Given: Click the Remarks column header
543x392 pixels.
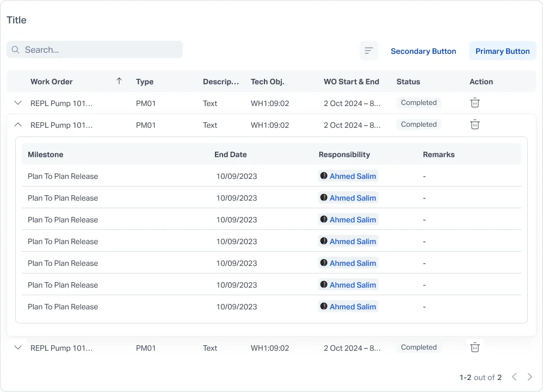Looking at the screenshot, I should click(x=439, y=154).
